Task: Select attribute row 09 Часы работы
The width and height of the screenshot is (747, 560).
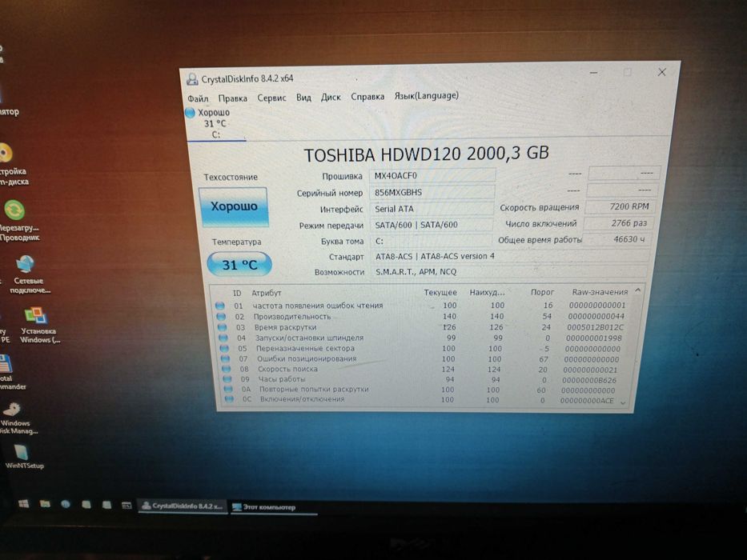Action: (x=421, y=379)
